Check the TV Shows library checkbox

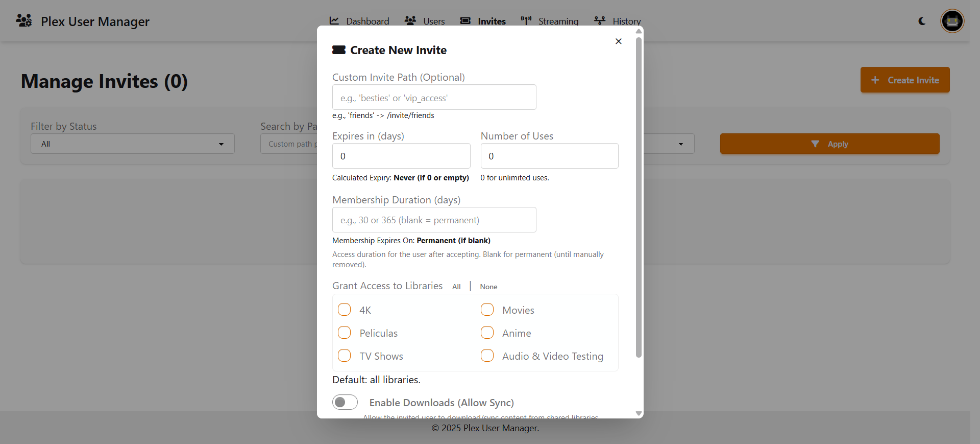(x=345, y=356)
